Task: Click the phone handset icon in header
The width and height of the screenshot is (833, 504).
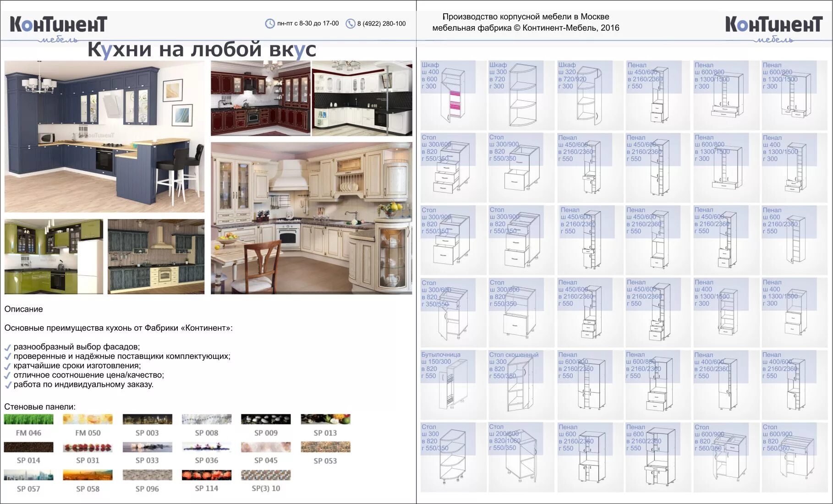Action: [351, 23]
